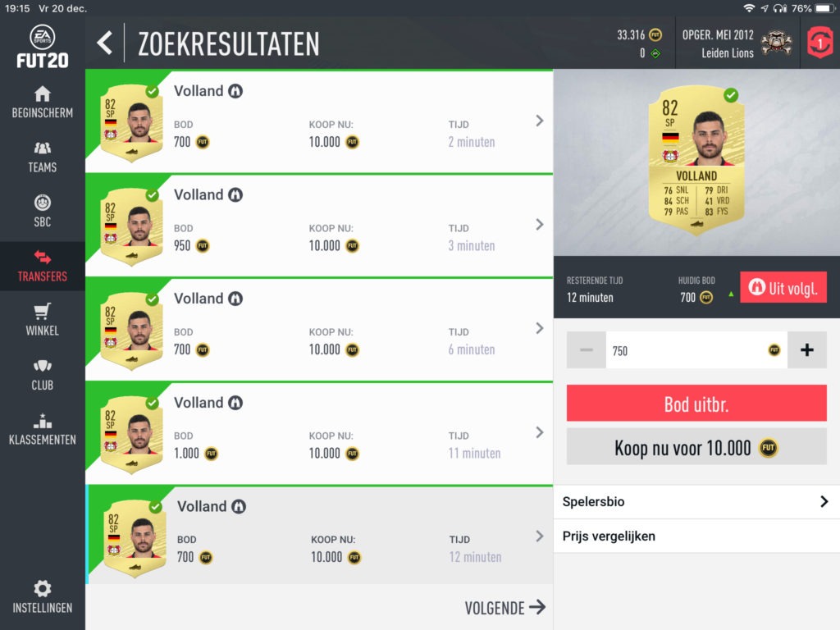Screen dimensions: 840x630
Task: Open the SBC section icon
Action: (43, 203)
